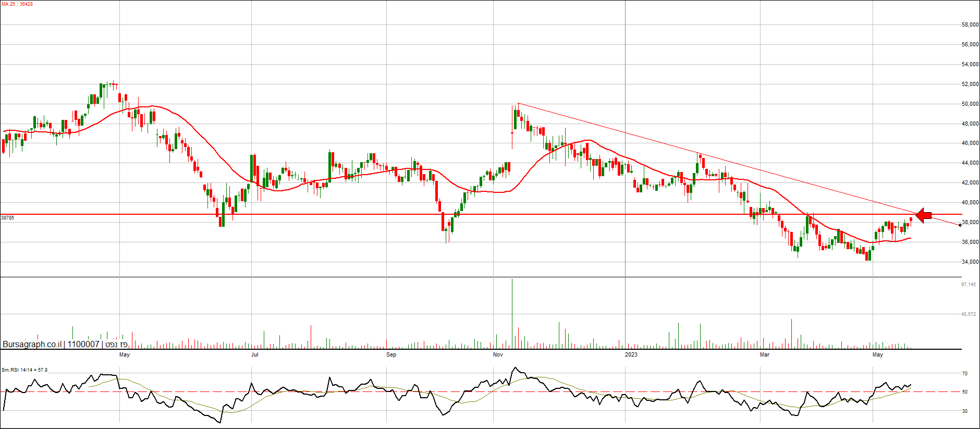Viewport: 980px width, 429px height.
Task: Click the 97,145 volume axis label
Action: pos(968,285)
